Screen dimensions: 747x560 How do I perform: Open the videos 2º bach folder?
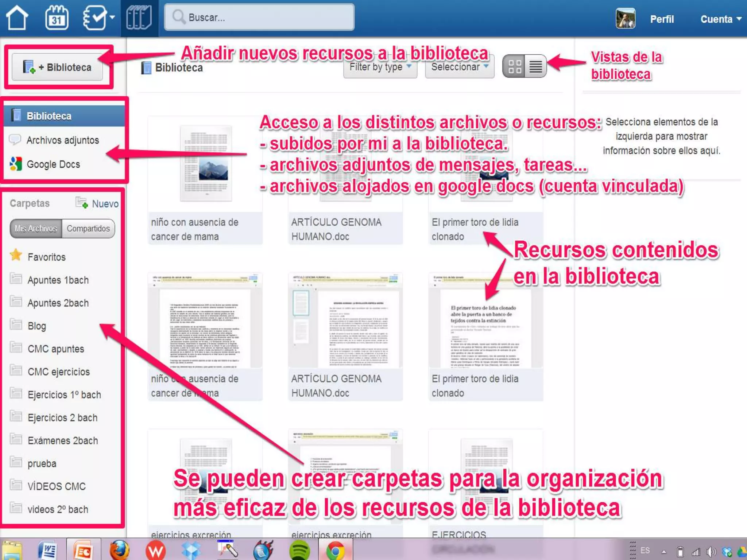pos(58,509)
